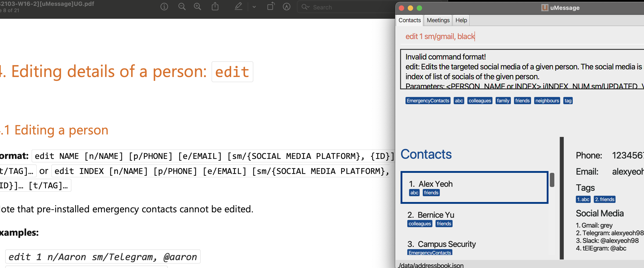Click the zoom in icon in PDF viewer
This screenshot has width=644, height=268.
(197, 7)
